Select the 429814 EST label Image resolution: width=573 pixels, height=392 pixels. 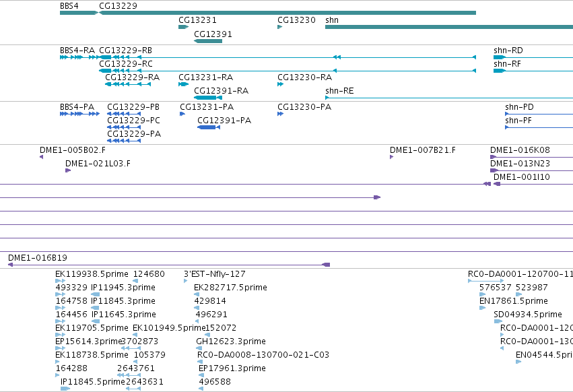click(x=210, y=301)
